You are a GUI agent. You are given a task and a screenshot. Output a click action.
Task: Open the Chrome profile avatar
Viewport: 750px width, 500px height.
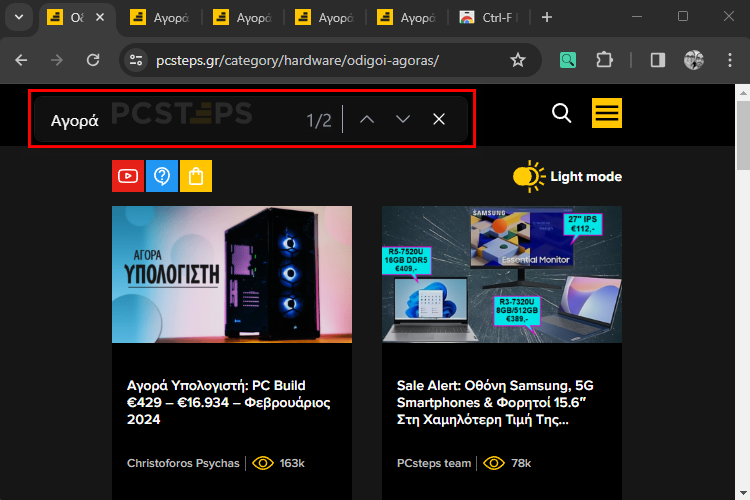coord(694,60)
